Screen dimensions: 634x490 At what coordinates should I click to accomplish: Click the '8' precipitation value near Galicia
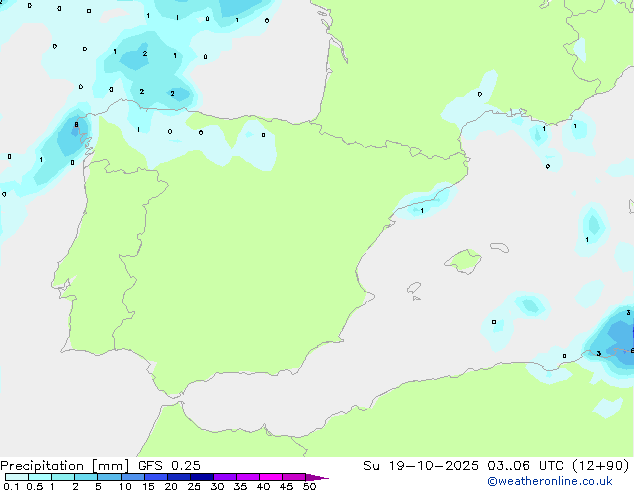pyautogui.click(x=76, y=125)
